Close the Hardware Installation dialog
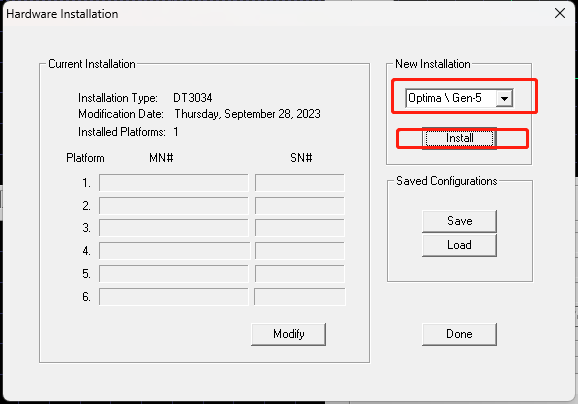 point(560,13)
